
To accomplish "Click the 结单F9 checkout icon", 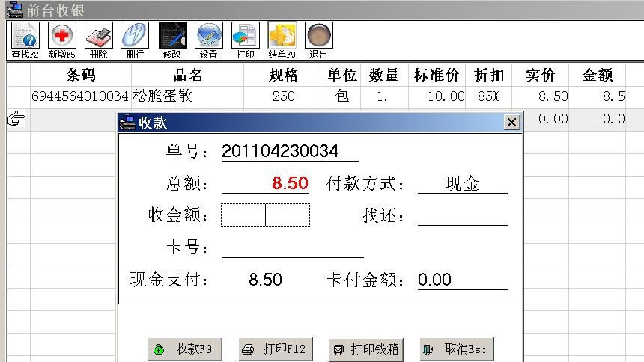I will [282, 40].
